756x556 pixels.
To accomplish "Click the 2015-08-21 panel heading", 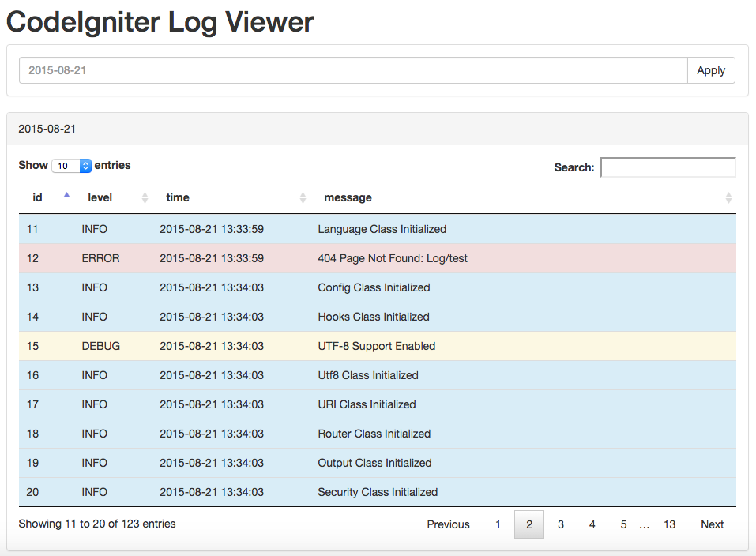I will (x=47, y=129).
